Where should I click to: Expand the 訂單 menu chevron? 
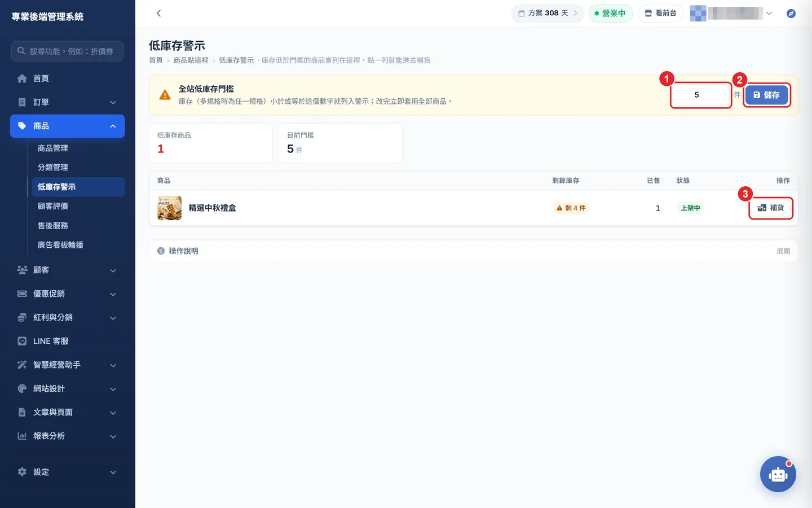coord(113,102)
